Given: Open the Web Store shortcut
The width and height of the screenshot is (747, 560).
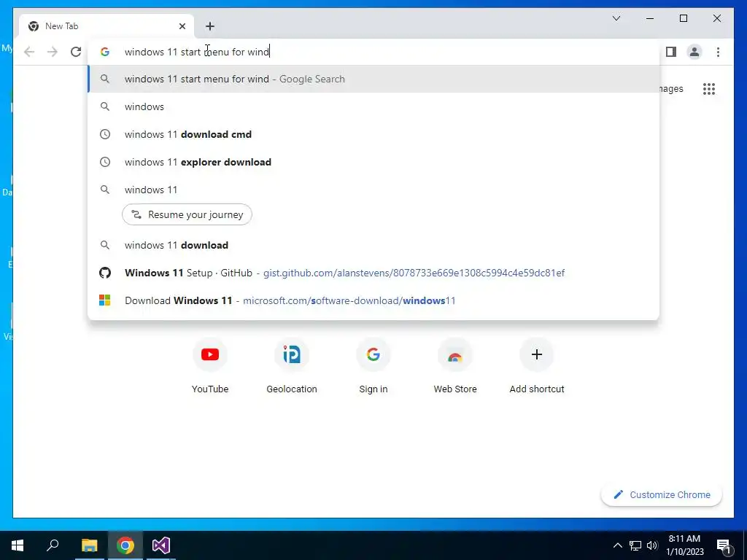Looking at the screenshot, I should tap(455, 366).
